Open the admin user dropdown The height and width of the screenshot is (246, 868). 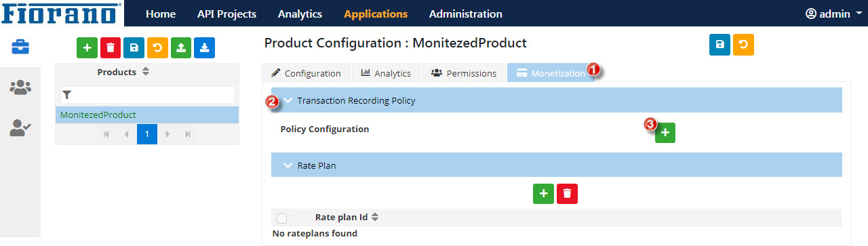(833, 14)
